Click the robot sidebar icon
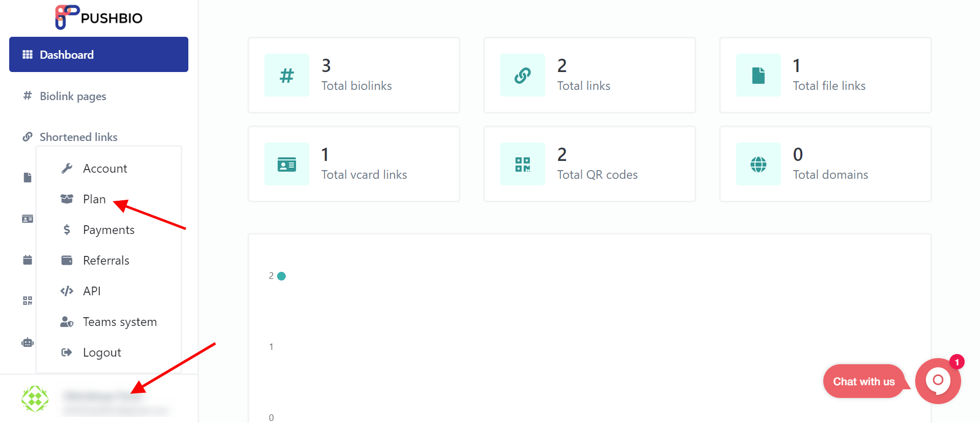This screenshot has height=423, width=980. (x=28, y=342)
